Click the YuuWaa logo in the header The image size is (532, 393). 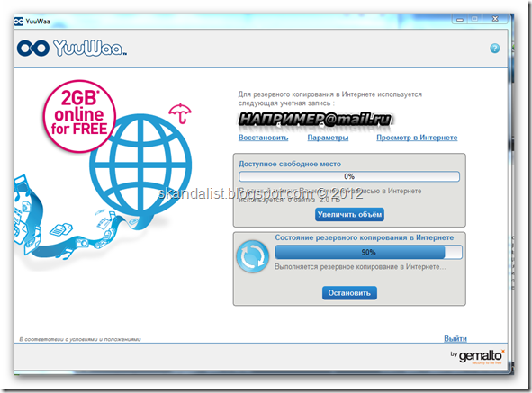pyautogui.click(x=72, y=49)
